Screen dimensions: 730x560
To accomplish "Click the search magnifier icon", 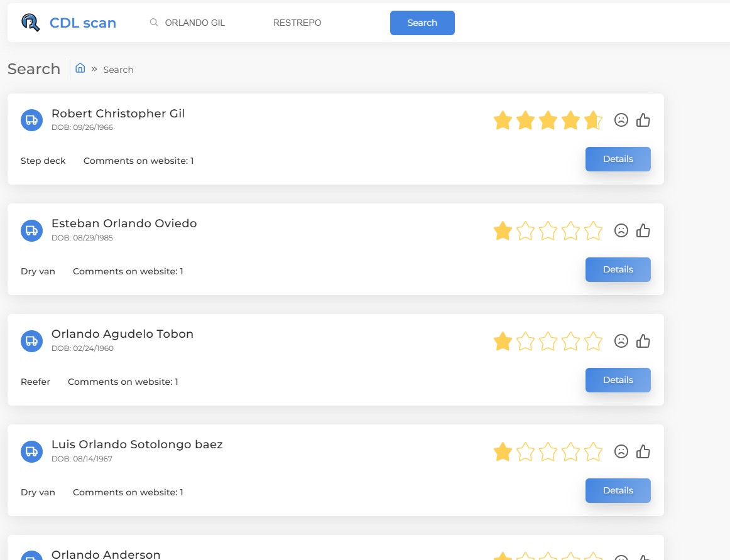I will (x=153, y=23).
